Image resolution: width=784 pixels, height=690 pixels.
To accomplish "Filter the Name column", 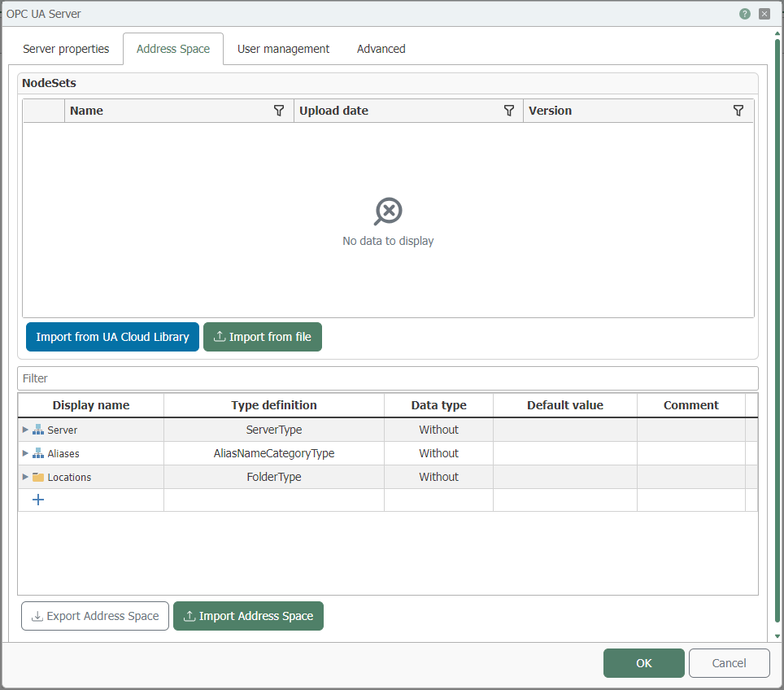I will click(x=279, y=111).
